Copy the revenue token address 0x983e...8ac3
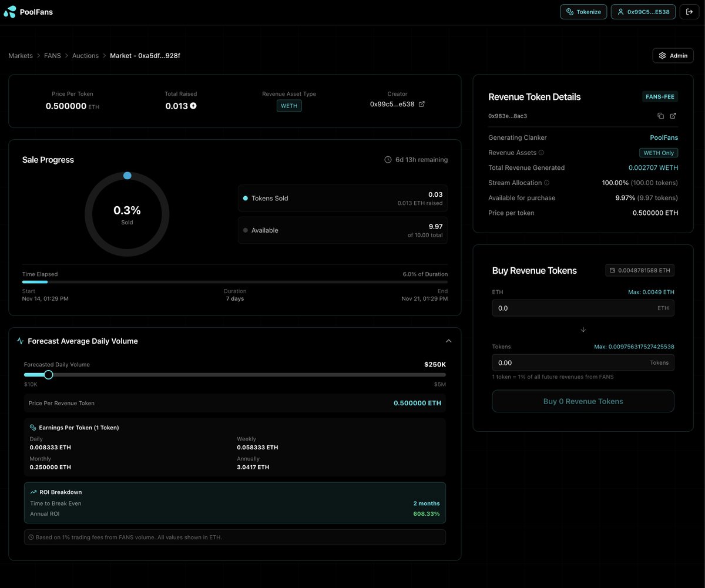 click(x=661, y=116)
